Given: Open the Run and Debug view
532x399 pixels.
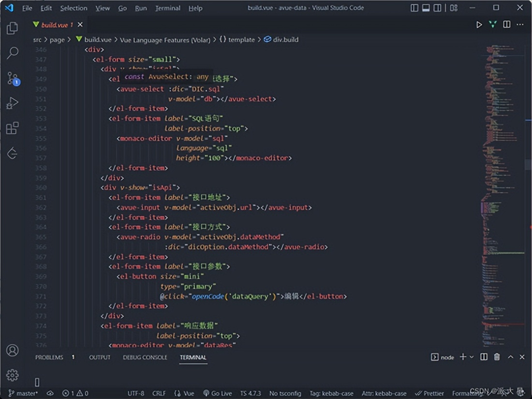Looking at the screenshot, I should [13, 103].
